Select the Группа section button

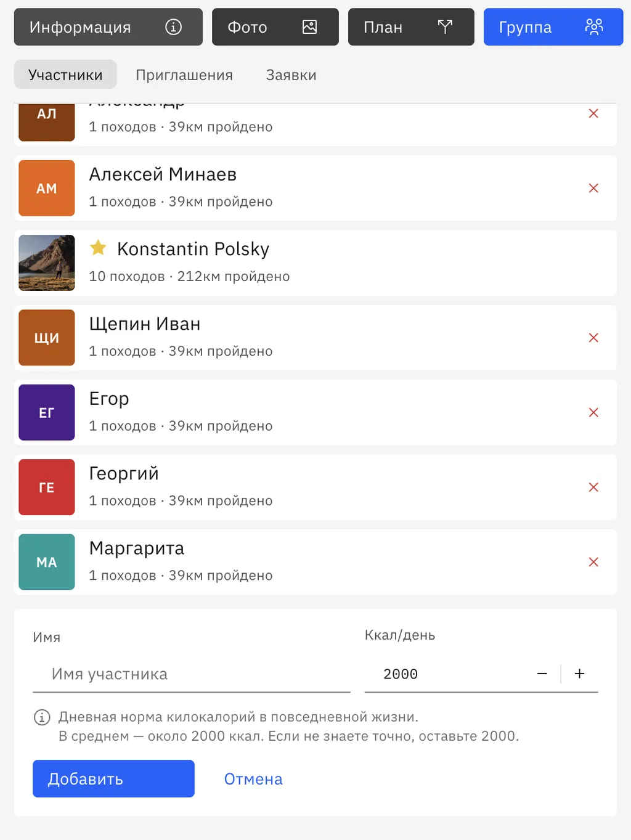(553, 27)
